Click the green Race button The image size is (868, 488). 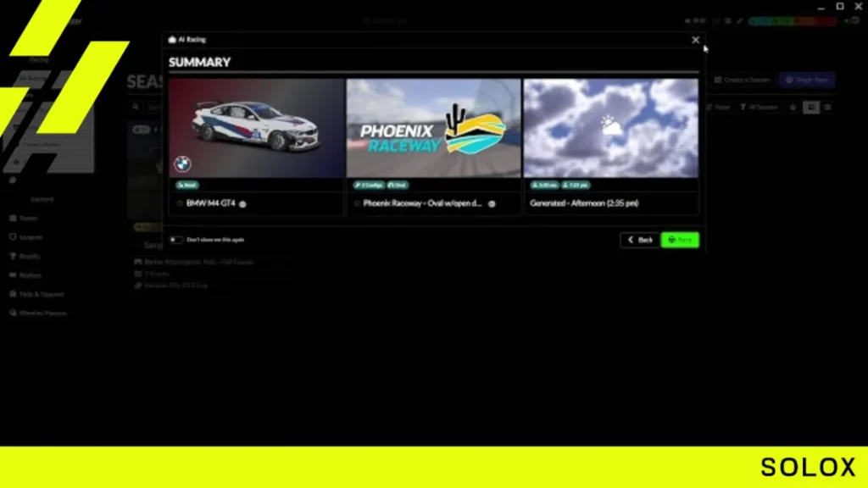point(680,240)
